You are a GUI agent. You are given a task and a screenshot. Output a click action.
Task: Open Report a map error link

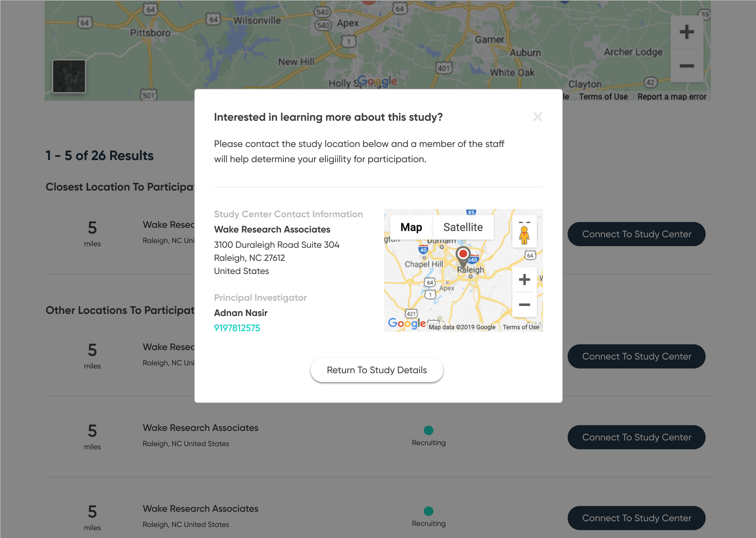pyautogui.click(x=672, y=97)
